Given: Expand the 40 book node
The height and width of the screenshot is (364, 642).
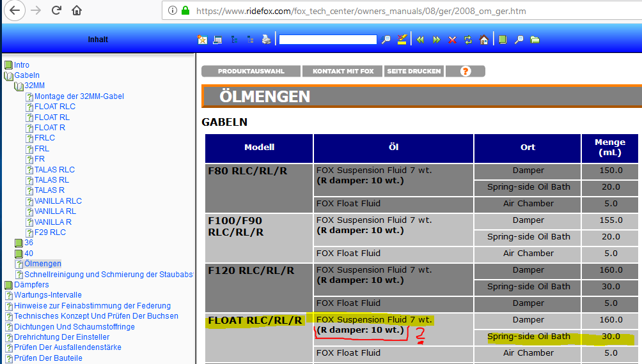Looking at the screenshot, I should [19, 254].
